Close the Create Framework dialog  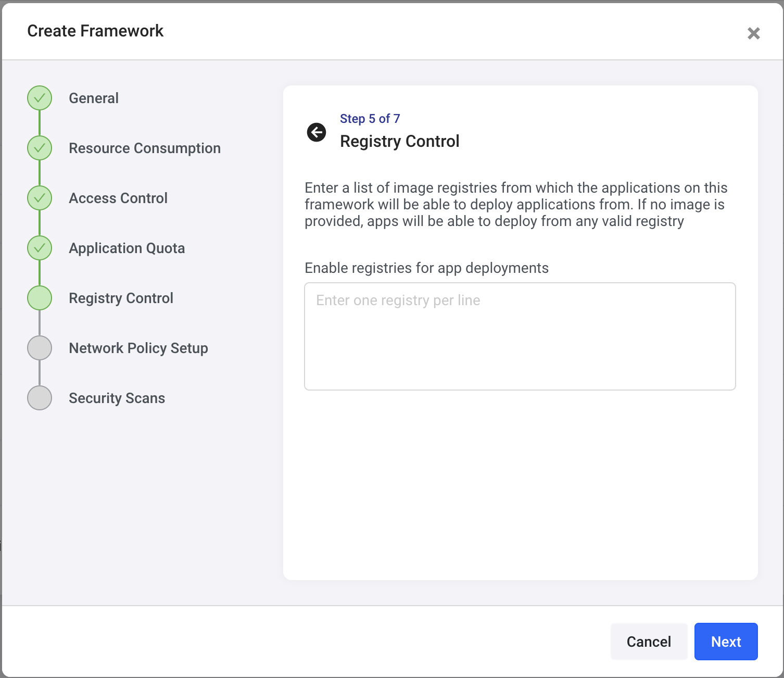pyautogui.click(x=753, y=33)
